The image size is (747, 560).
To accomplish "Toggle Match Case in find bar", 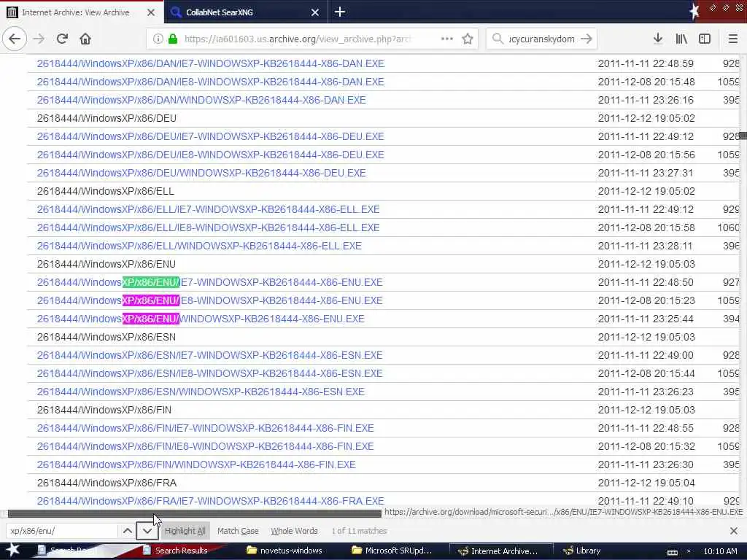I will (x=238, y=531).
